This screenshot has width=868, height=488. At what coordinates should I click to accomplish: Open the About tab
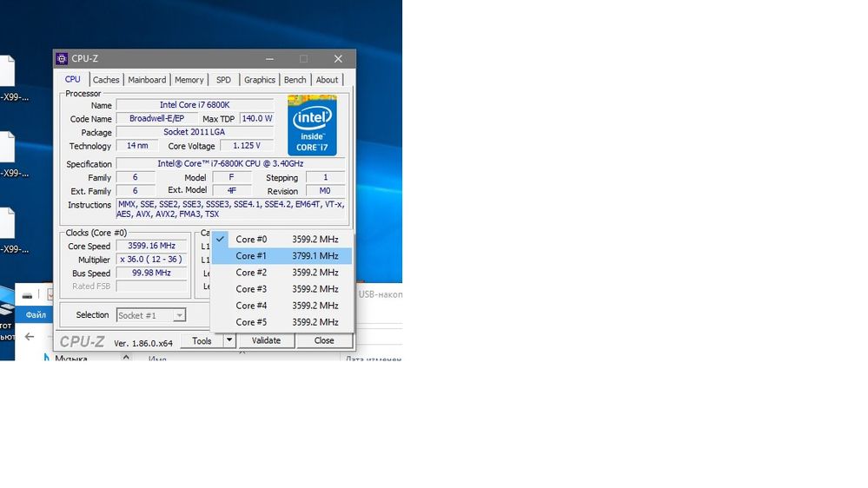[x=328, y=80]
